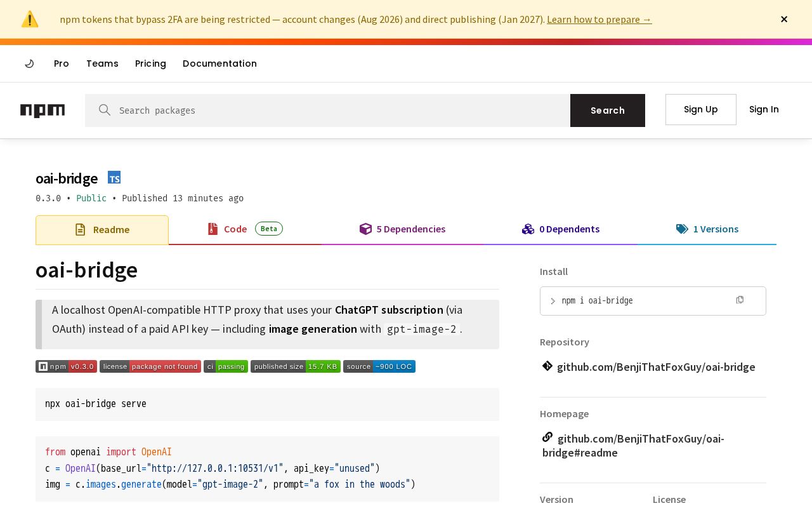The image size is (812, 508).
Task: Click the npm logo
Action: click(x=43, y=110)
